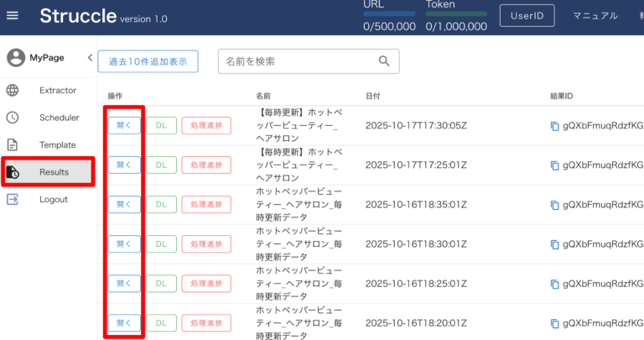Click the Template document icon
644x340 pixels.
point(13,145)
